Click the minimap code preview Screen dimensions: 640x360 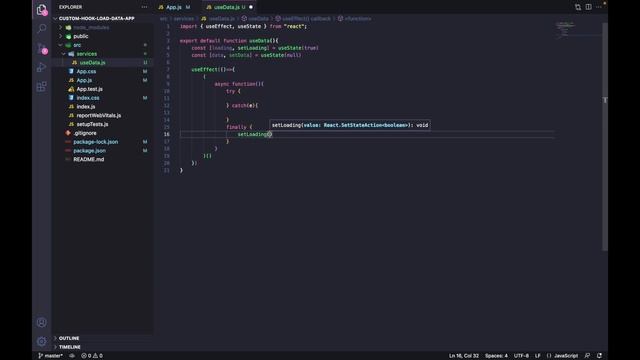tap(565, 30)
